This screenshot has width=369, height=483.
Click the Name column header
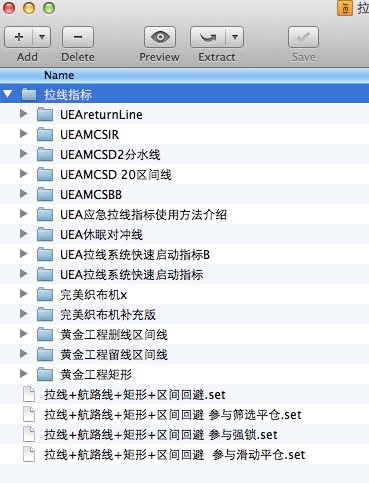[x=59, y=75]
